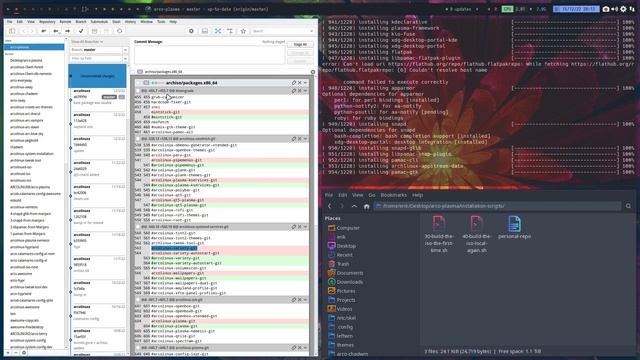Viewport: 640px width, 360px height.
Task: Click the search icon in the file manager
Action: tap(628, 206)
